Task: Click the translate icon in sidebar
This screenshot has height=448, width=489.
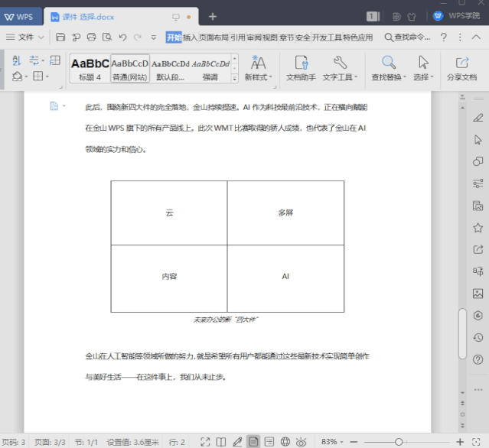Action: 478,271
